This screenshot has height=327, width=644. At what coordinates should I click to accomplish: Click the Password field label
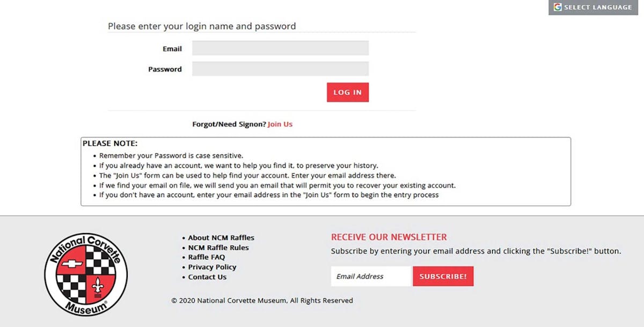(x=165, y=69)
